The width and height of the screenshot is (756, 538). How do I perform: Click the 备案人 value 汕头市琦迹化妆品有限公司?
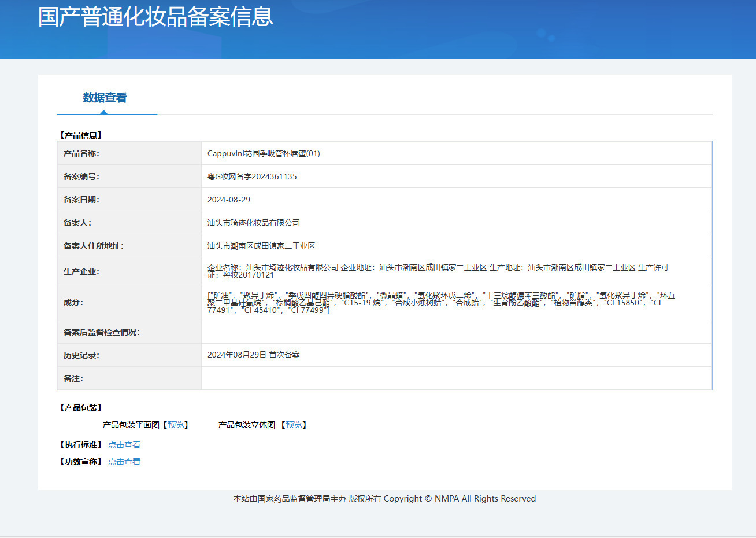coord(254,223)
